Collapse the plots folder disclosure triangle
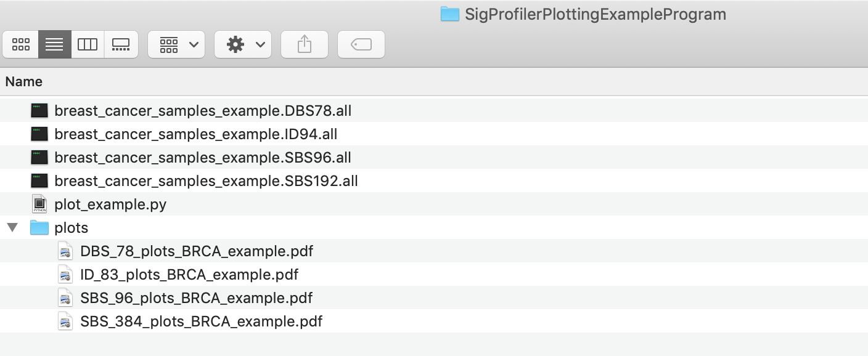868x356 pixels. point(12,228)
